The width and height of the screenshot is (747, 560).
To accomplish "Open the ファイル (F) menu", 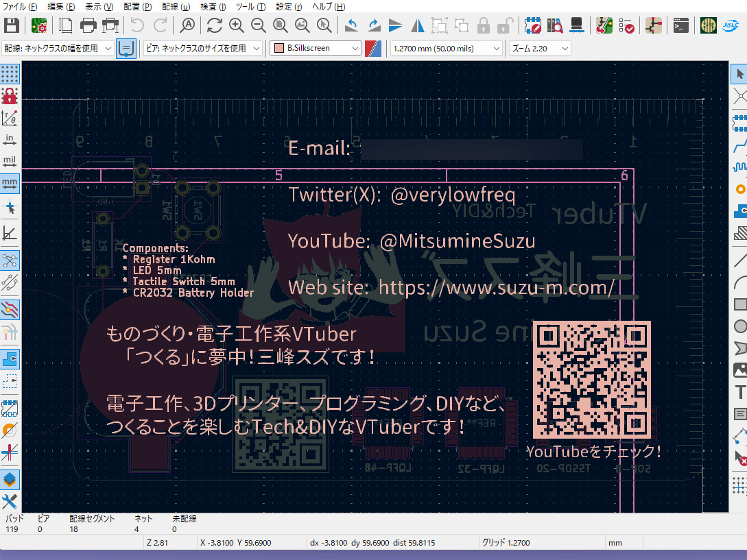I will (20, 6).
